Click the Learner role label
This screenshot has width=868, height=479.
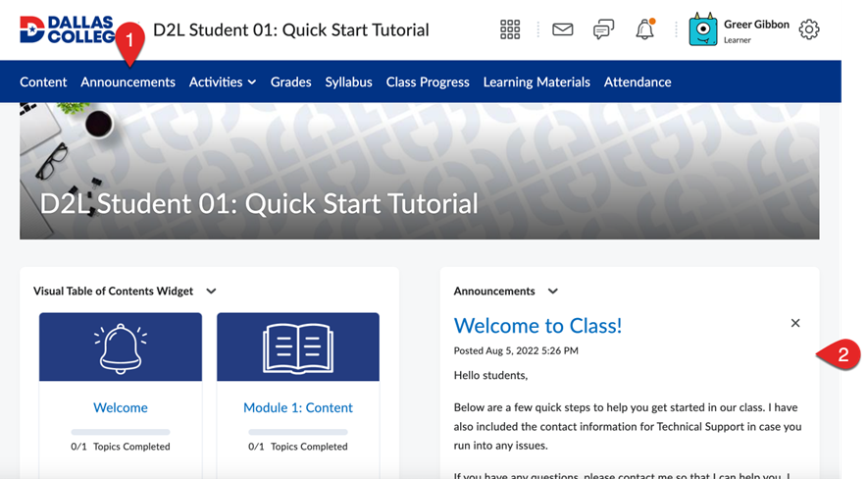pyautogui.click(x=738, y=40)
